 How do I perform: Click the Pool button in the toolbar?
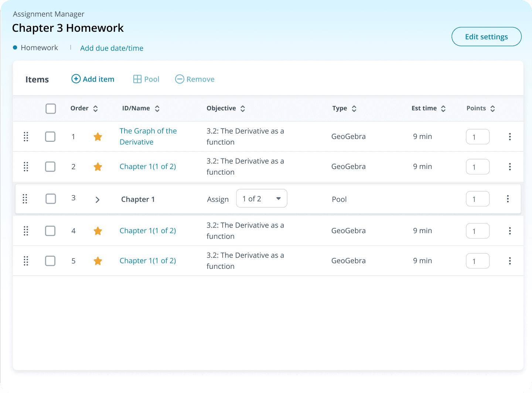pyautogui.click(x=146, y=79)
